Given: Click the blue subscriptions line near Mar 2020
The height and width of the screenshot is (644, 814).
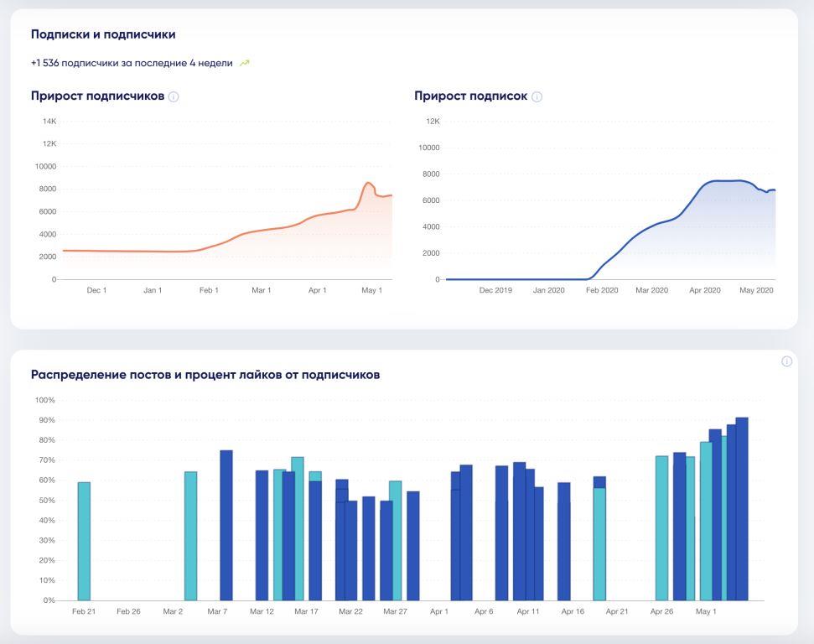Looking at the screenshot, I should tap(651, 226).
